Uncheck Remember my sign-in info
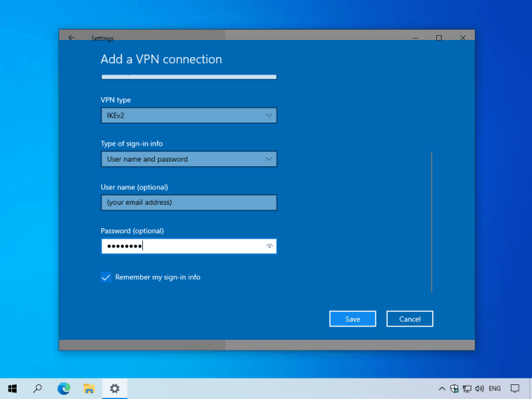The width and height of the screenshot is (532, 399). [x=106, y=277]
